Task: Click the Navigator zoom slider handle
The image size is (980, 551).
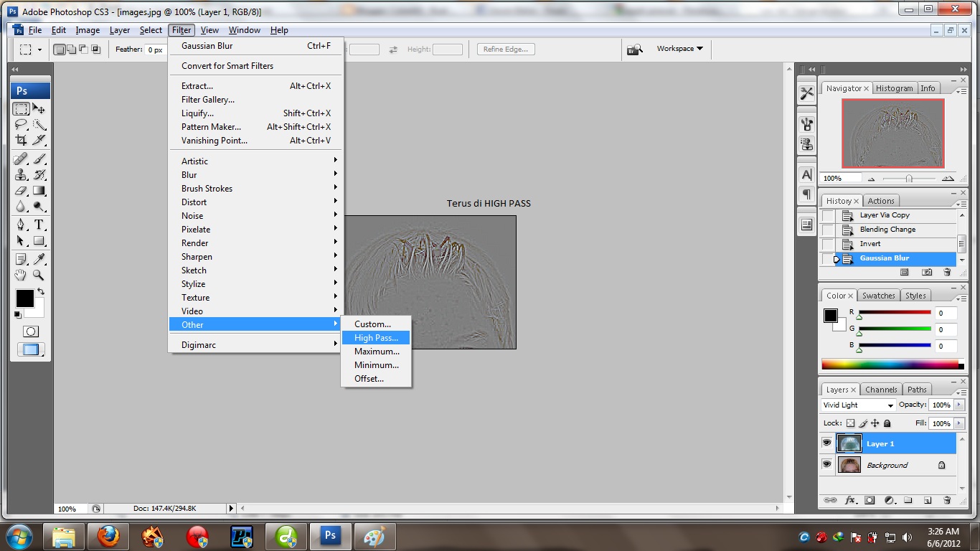Action: (x=909, y=179)
